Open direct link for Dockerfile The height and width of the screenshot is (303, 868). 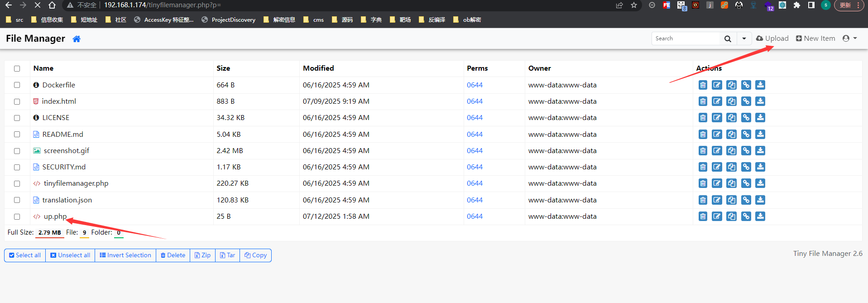pos(746,85)
